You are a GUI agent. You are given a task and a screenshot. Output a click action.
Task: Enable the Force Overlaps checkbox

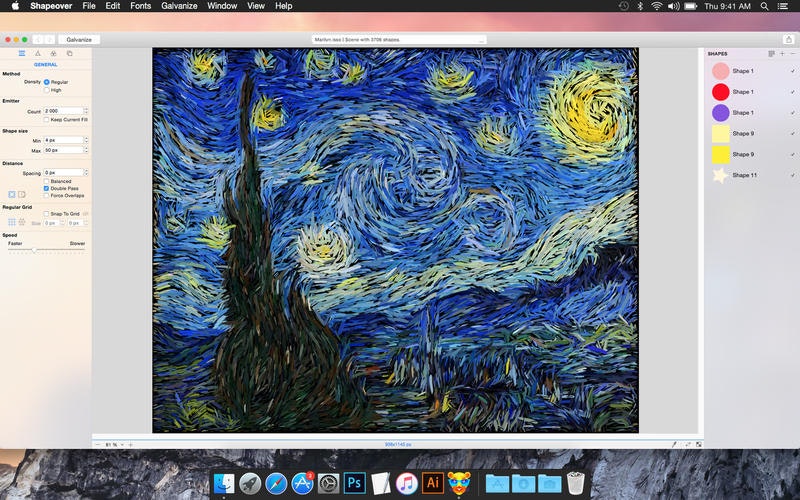[x=46, y=195]
